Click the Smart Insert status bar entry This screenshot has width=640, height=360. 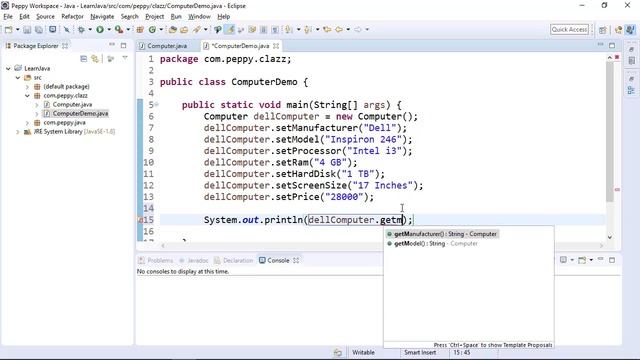pos(420,353)
